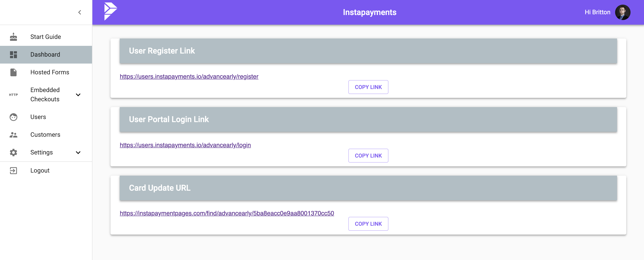Select the Start Guide menu item

45,37
